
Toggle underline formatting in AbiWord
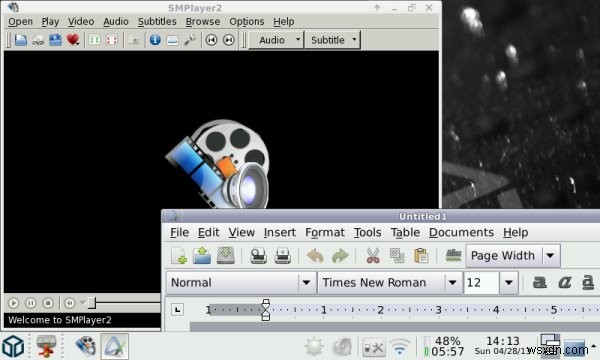coord(588,282)
